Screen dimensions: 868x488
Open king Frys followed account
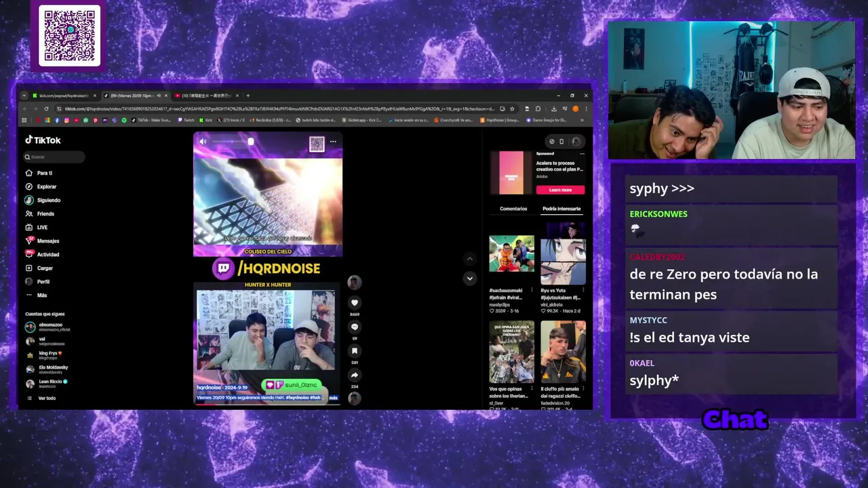coord(45,355)
